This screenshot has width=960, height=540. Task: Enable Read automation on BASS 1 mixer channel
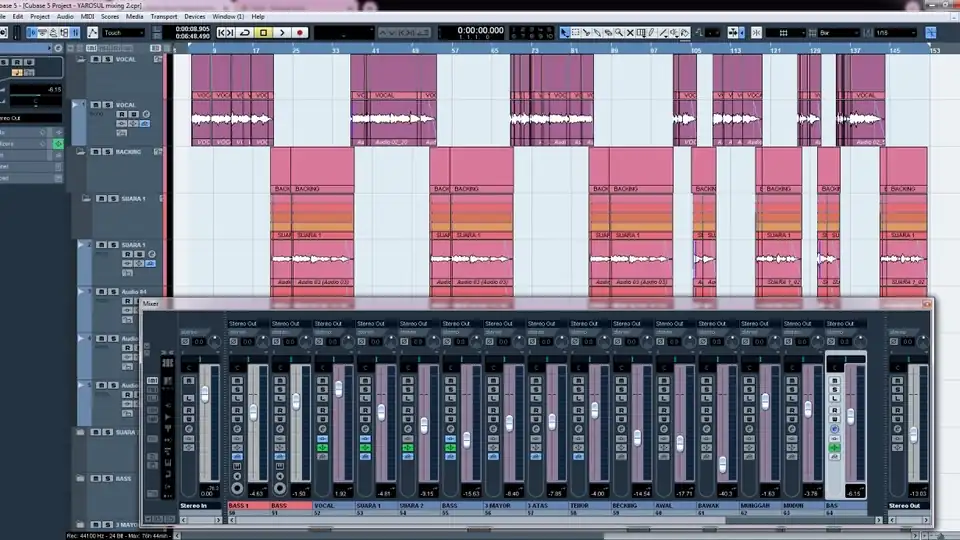click(x=237, y=410)
